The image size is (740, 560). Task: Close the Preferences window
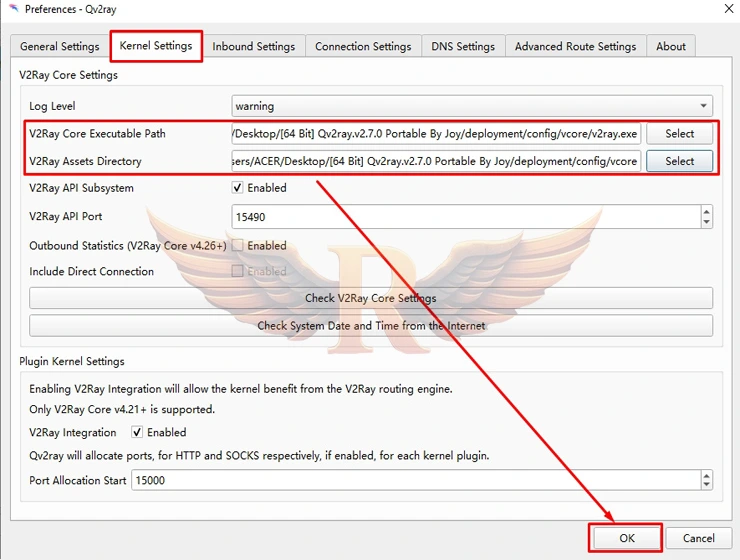[725, 9]
